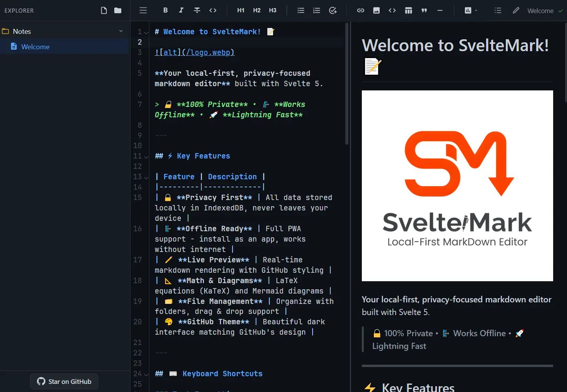Viewport: 567px width, 392px height.
Task: Open the hamburger menu
Action: tap(143, 10)
